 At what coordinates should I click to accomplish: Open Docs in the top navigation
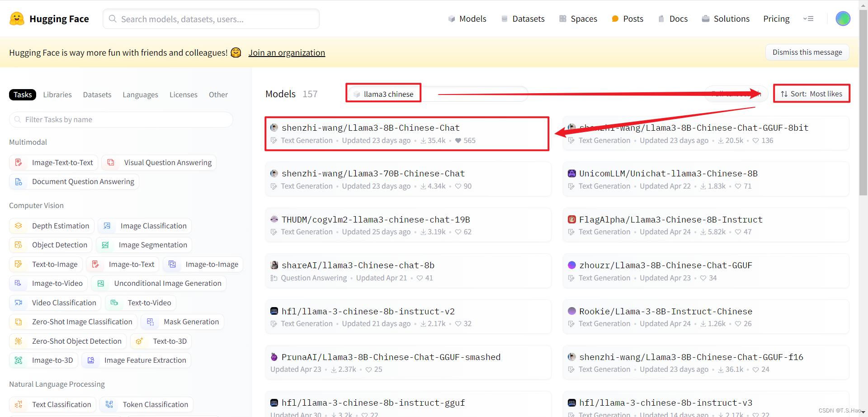point(673,19)
